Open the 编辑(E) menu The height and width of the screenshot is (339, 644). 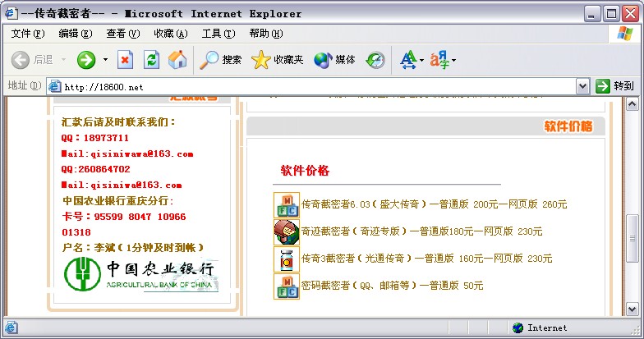pyautogui.click(x=76, y=34)
